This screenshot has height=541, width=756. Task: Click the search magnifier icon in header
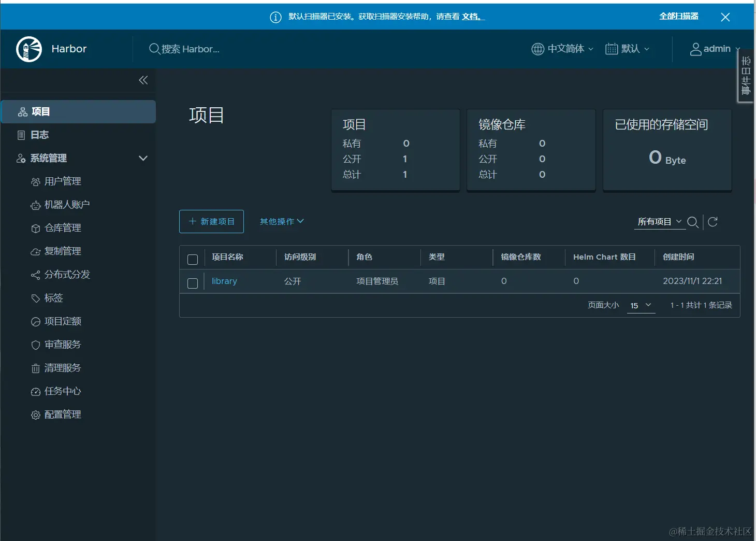(154, 49)
